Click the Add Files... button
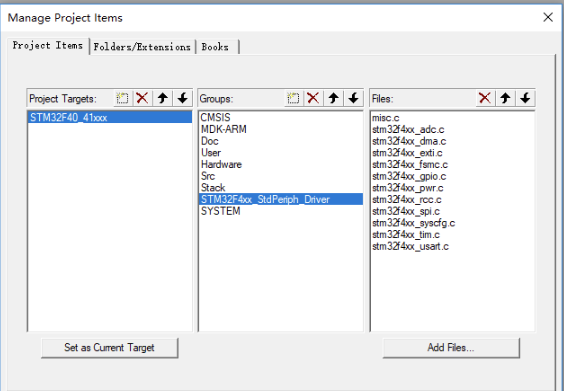 451,347
